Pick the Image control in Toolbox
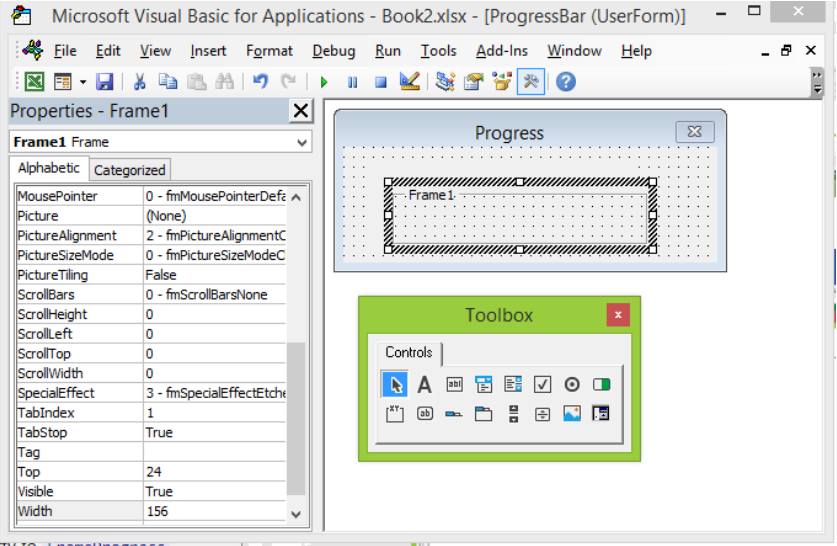Screen dimensions: 837x546 click(x=572, y=414)
